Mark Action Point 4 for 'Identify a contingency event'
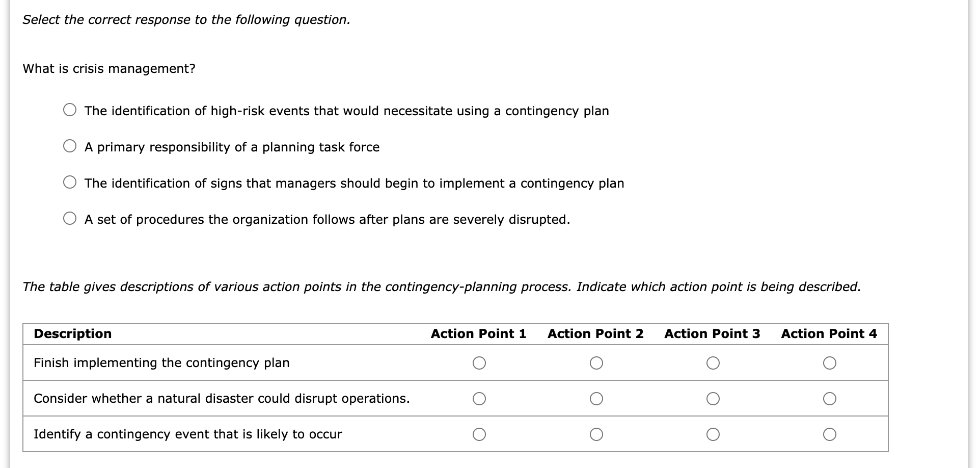Screen dimensions: 980x468 (831, 434)
